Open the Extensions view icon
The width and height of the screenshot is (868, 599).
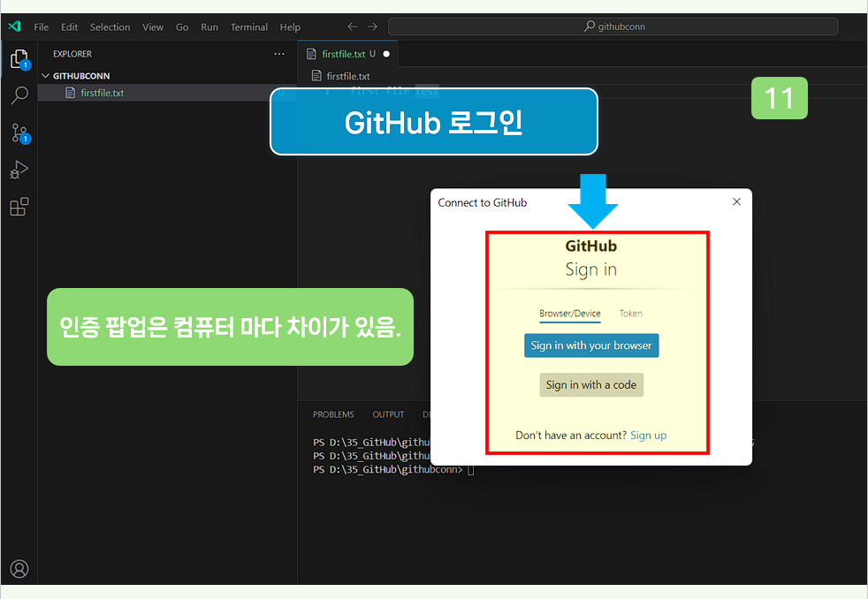pyautogui.click(x=19, y=207)
